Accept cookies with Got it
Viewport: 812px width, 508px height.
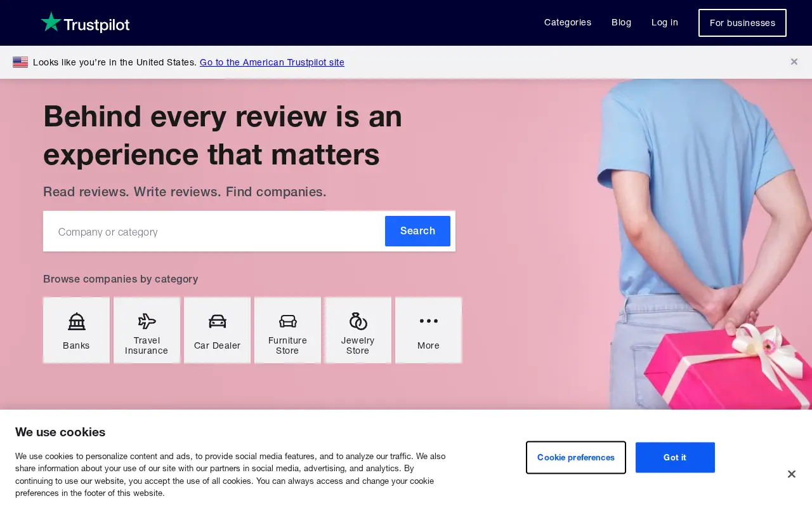675,457
